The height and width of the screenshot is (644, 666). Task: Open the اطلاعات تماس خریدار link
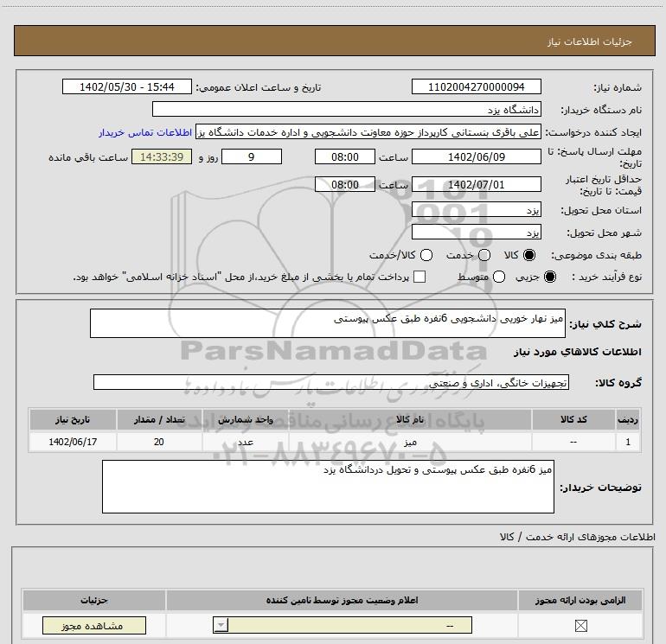[x=145, y=132]
